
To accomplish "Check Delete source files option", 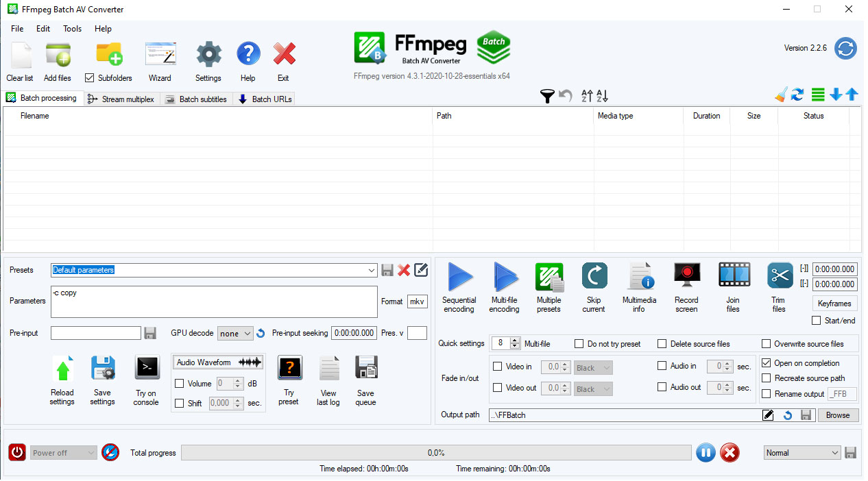I will coord(662,343).
